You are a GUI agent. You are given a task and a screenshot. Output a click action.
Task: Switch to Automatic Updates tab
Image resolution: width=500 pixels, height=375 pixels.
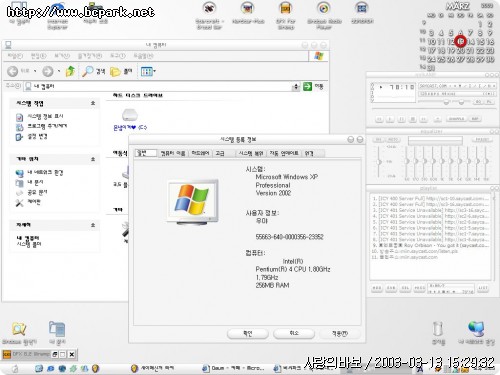tap(284, 153)
